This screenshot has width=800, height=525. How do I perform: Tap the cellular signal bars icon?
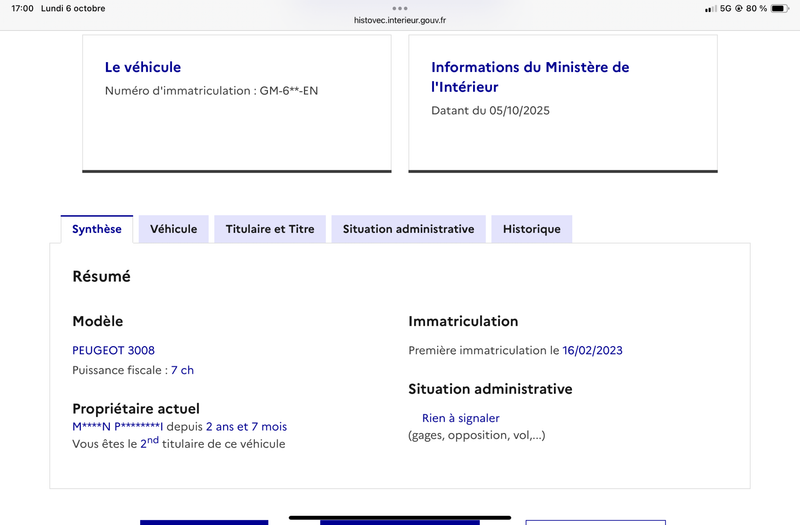[711, 9]
